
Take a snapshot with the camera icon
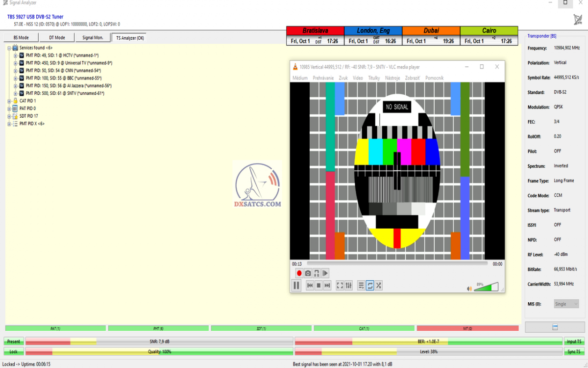point(308,273)
